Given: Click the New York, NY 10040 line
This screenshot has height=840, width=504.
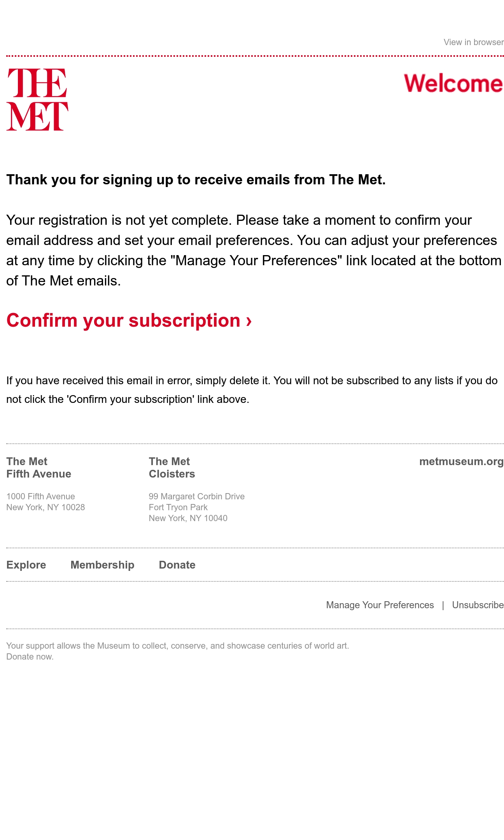Looking at the screenshot, I should click(188, 518).
